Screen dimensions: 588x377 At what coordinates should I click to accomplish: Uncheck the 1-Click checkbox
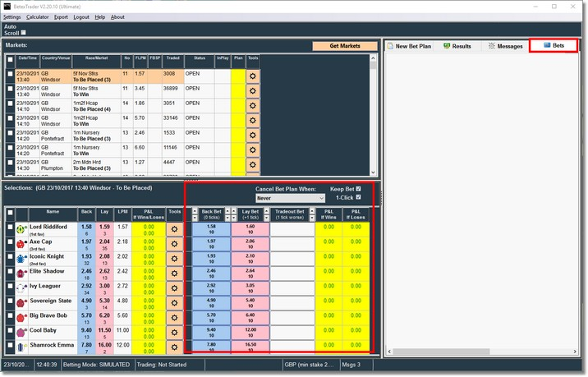[x=357, y=198]
